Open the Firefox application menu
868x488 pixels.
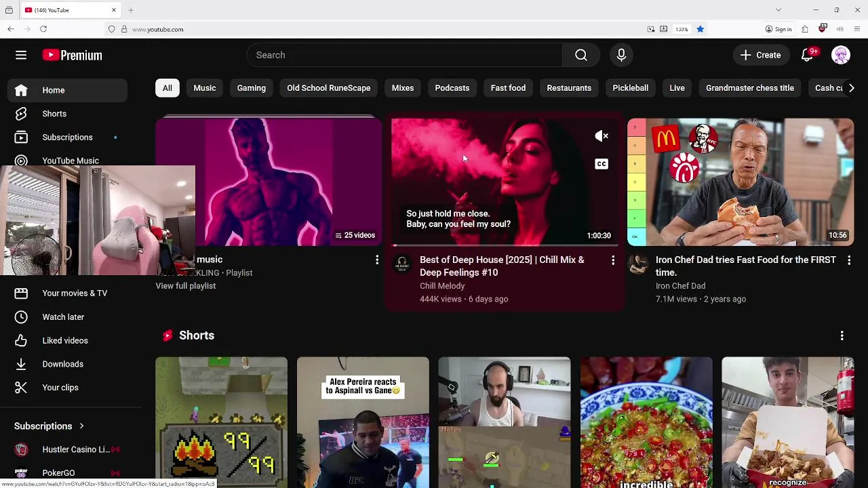857,29
